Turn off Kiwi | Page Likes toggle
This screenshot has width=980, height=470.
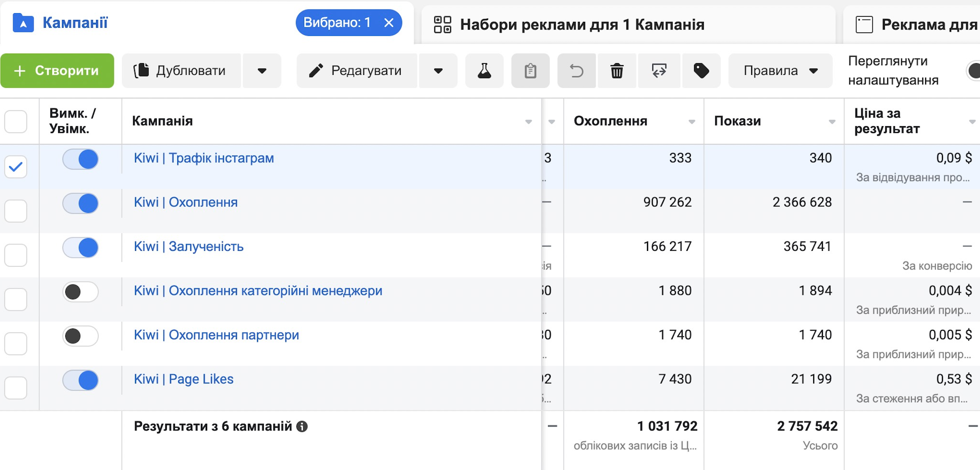(81, 380)
